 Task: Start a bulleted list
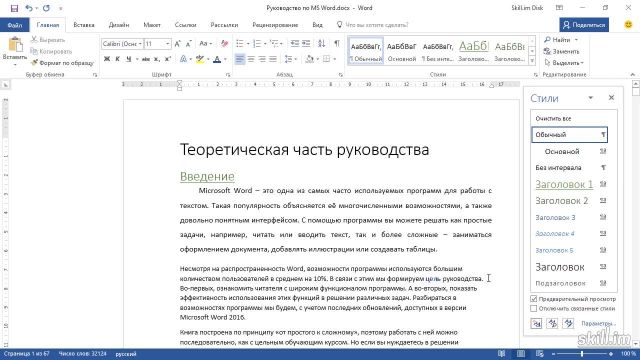tap(240, 44)
